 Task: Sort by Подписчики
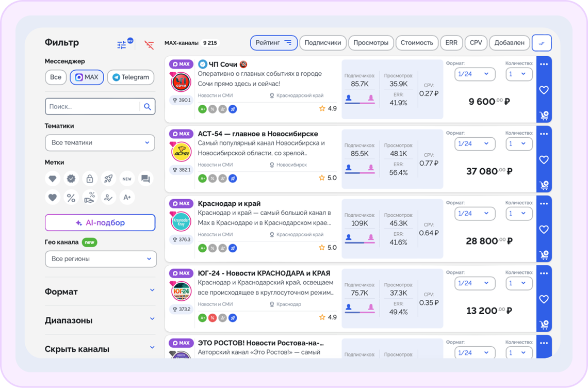click(323, 43)
